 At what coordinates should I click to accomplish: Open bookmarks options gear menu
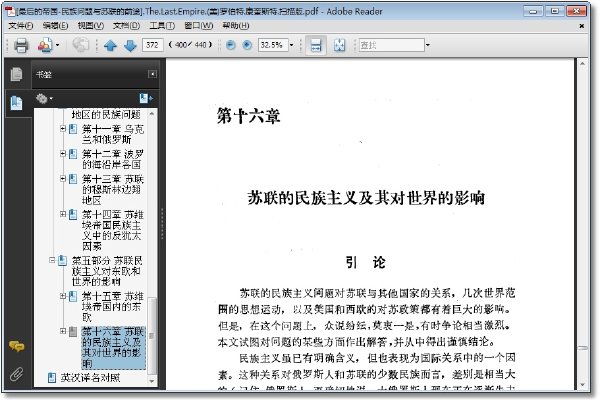[44, 99]
